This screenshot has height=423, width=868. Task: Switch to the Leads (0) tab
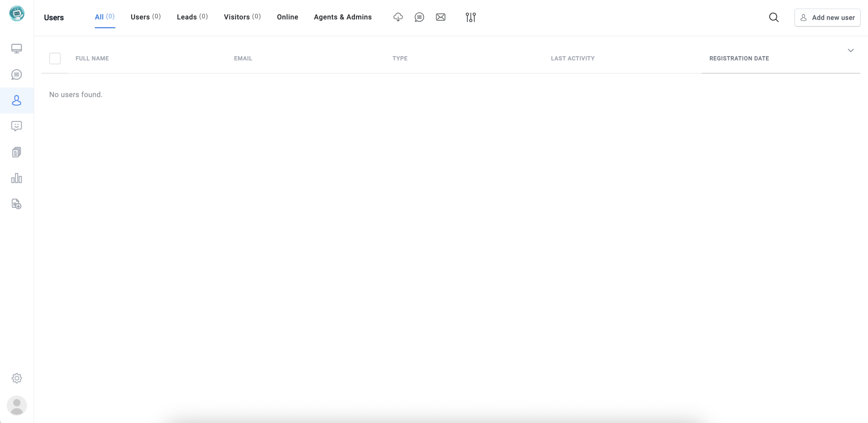tap(192, 17)
